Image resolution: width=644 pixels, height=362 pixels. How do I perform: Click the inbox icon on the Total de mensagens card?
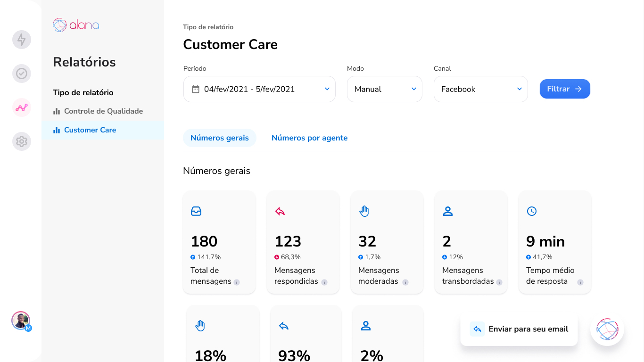pyautogui.click(x=196, y=211)
